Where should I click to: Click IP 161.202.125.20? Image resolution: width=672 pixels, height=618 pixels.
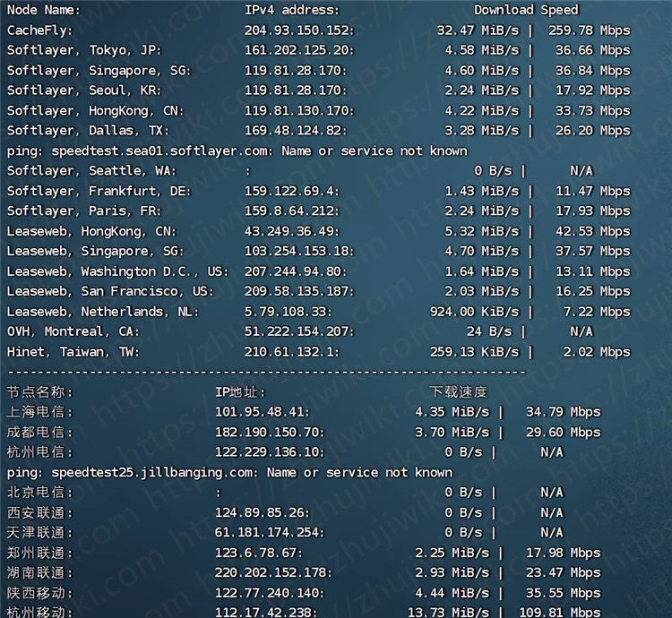[299, 50]
